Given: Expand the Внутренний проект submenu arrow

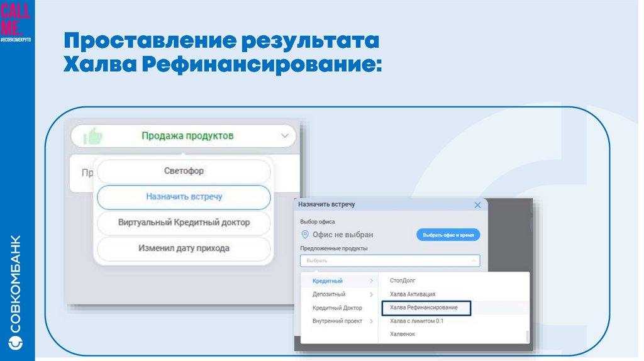Looking at the screenshot, I should (x=371, y=321).
